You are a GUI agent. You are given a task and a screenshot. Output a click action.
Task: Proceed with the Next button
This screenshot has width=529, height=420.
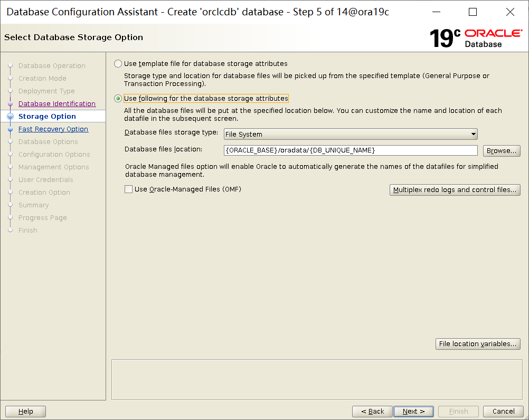click(413, 411)
